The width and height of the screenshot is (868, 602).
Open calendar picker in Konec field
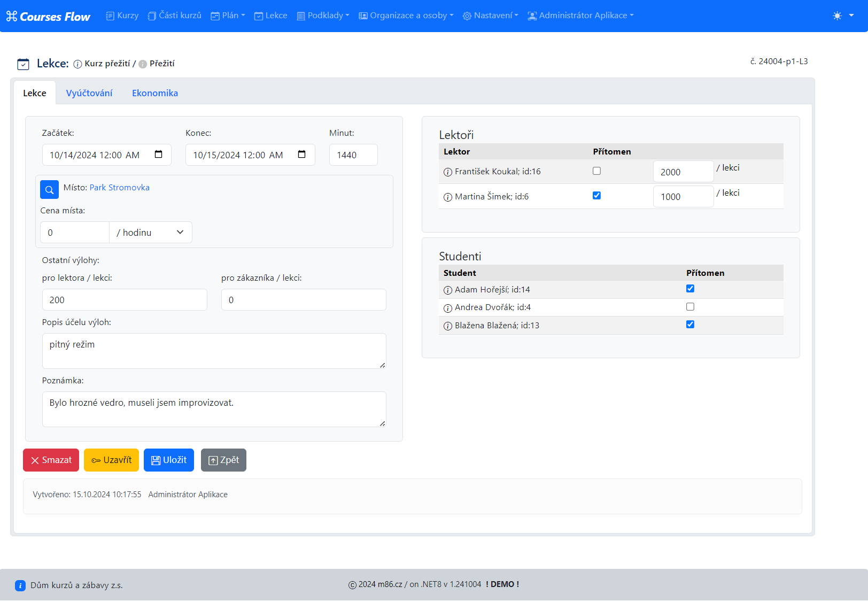[301, 155]
